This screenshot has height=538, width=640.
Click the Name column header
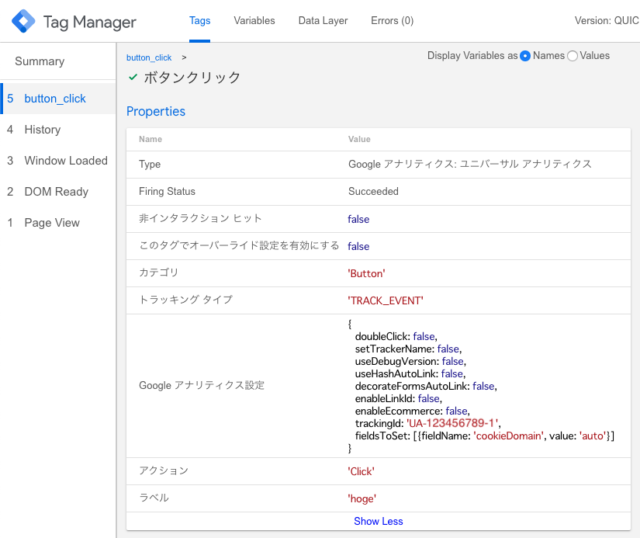(x=150, y=139)
